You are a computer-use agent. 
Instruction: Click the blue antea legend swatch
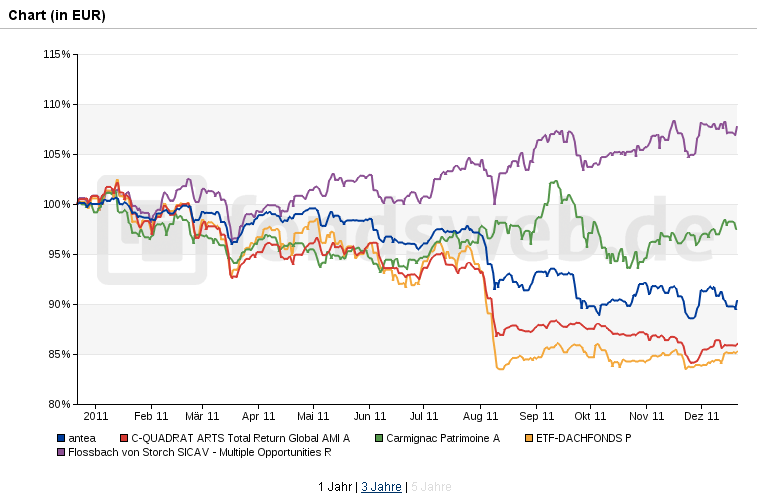61,438
